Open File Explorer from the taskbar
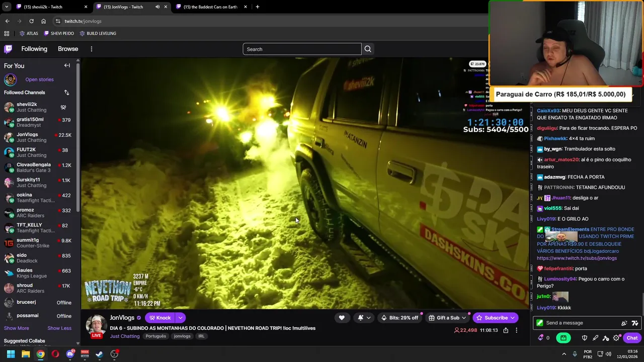 (x=25, y=354)
